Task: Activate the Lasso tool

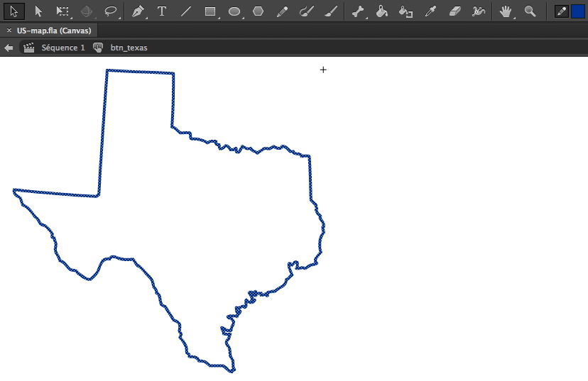Action: pyautogui.click(x=110, y=11)
